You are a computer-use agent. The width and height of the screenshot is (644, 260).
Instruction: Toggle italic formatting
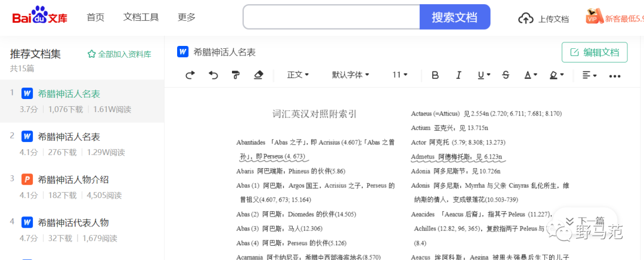click(x=459, y=75)
